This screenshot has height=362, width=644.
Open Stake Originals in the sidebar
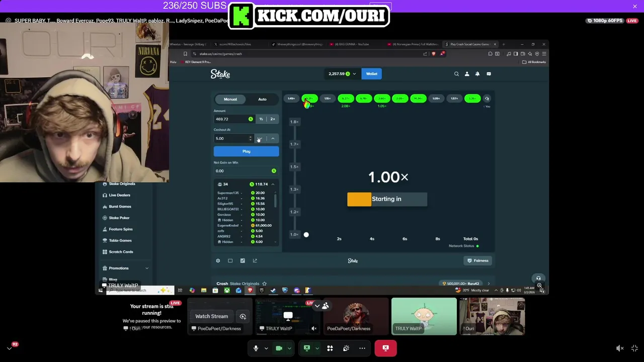coord(122,184)
